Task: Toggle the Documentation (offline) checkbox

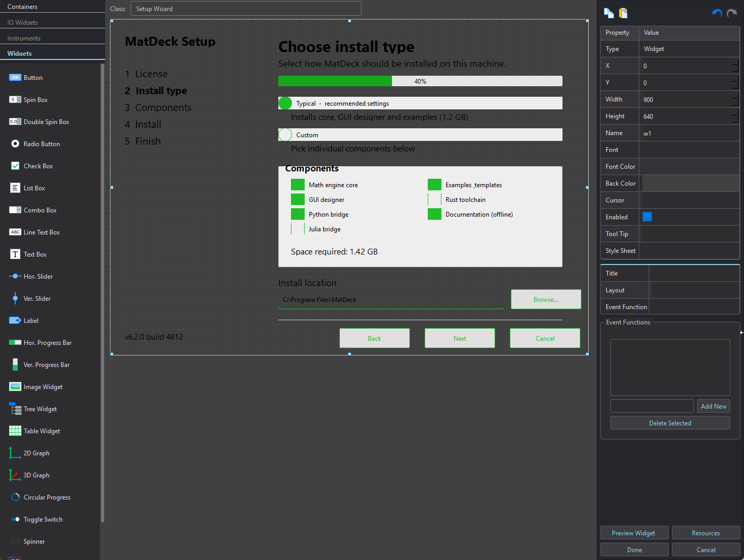Action: tap(435, 214)
